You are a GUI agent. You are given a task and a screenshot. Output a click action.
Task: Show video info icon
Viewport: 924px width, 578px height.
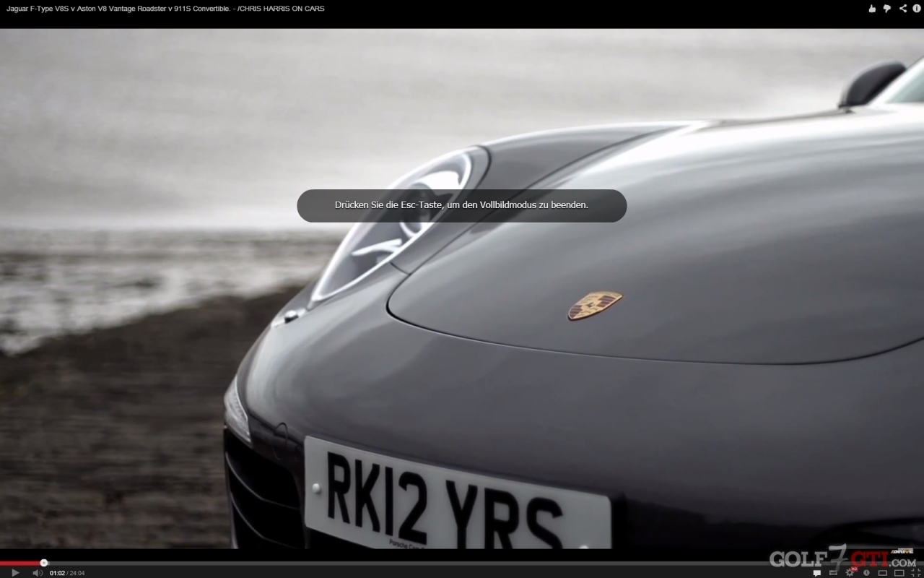(916, 9)
